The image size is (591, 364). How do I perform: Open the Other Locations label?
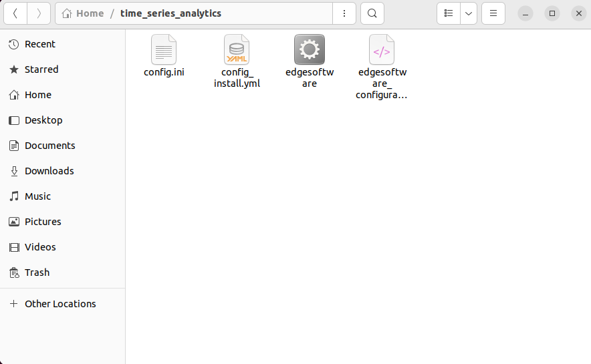(x=60, y=304)
